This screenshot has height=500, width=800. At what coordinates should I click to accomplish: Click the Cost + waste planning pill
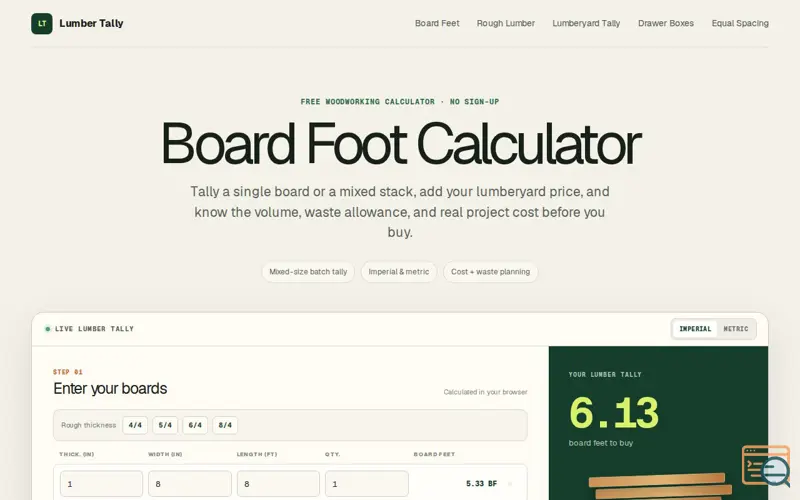pyautogui.click(x=490, y=272)
